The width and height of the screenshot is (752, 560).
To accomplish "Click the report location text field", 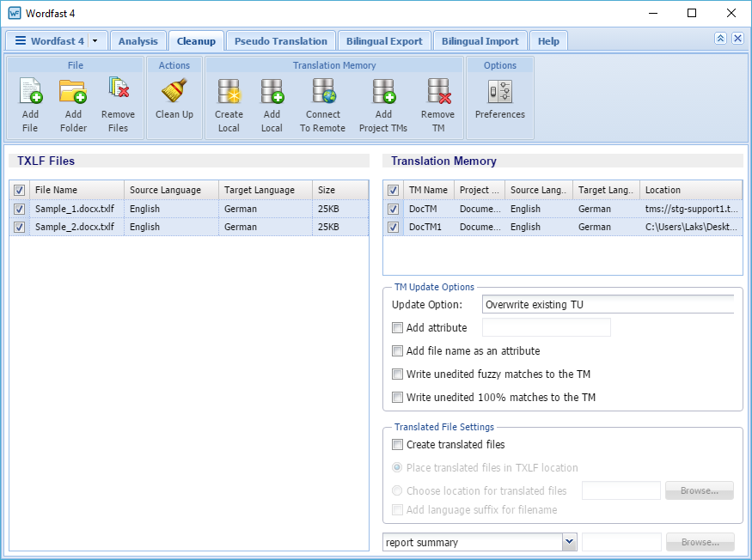I will pos(621,542).
